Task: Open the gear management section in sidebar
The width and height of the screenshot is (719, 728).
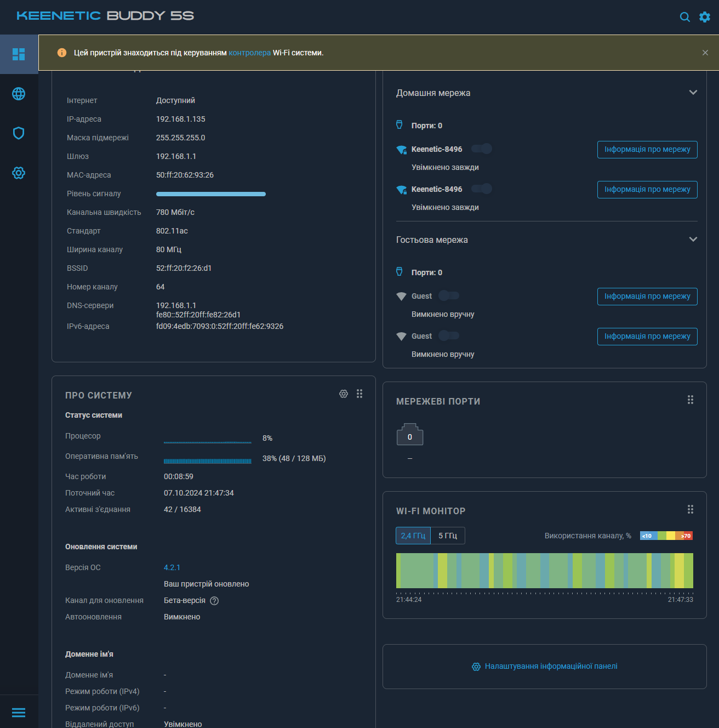Action: click(19, 173)
